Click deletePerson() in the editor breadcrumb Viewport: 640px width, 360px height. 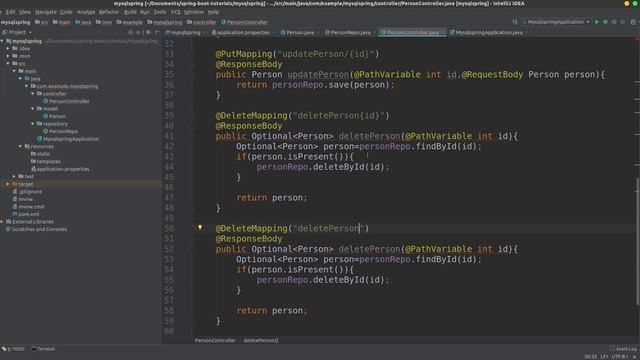(x=261, y=340)
